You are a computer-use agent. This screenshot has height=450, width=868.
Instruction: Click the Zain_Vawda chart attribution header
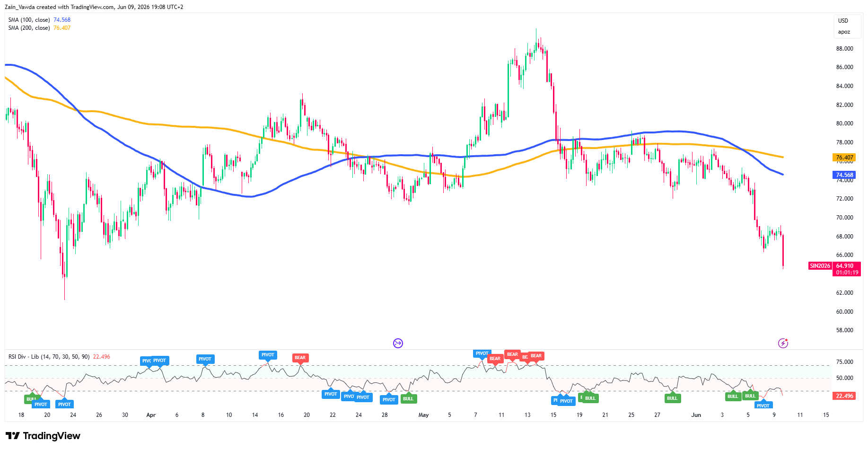94,7
